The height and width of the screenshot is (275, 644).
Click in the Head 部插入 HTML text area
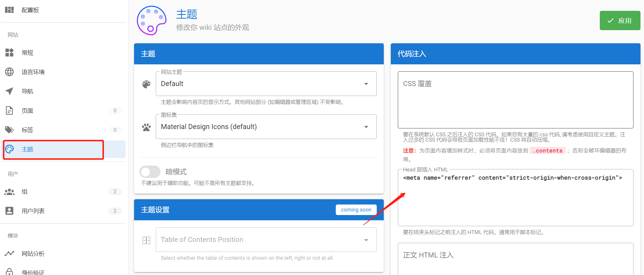[515, 198]
